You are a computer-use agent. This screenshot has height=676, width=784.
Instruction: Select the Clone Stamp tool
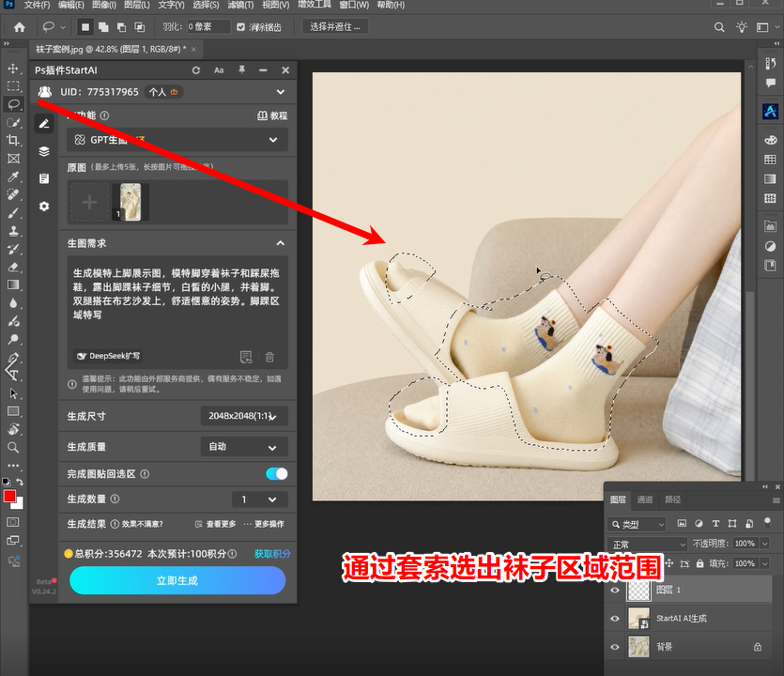[x=13, y=231]
